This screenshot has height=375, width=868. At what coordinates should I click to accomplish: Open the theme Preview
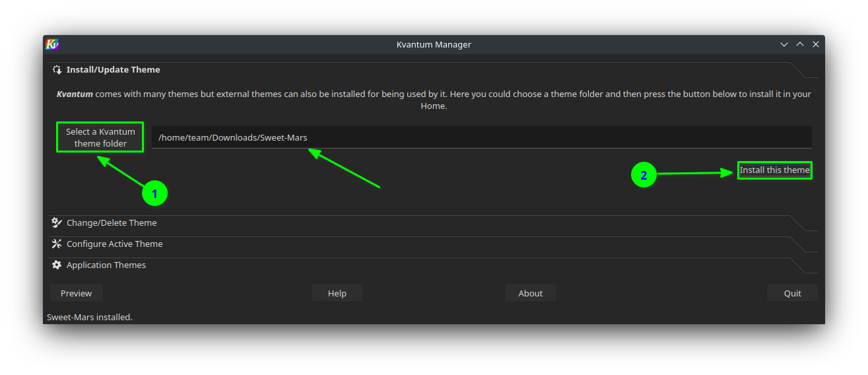coord(76,293)
